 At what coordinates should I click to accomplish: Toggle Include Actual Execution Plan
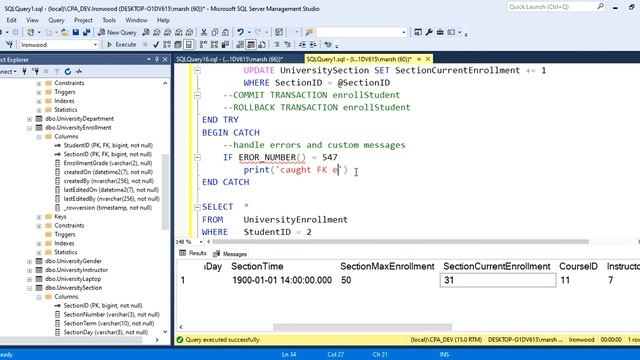(x=203, y=44)
